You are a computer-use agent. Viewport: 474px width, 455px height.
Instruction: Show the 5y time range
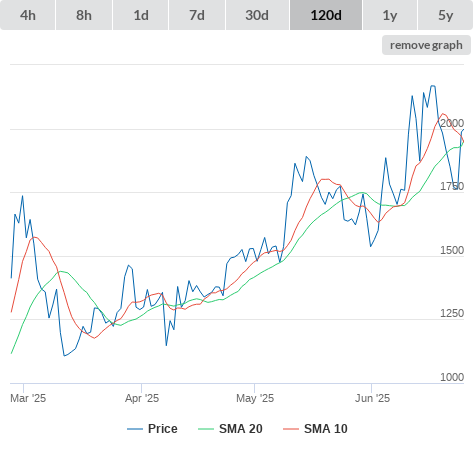point(446,15)
